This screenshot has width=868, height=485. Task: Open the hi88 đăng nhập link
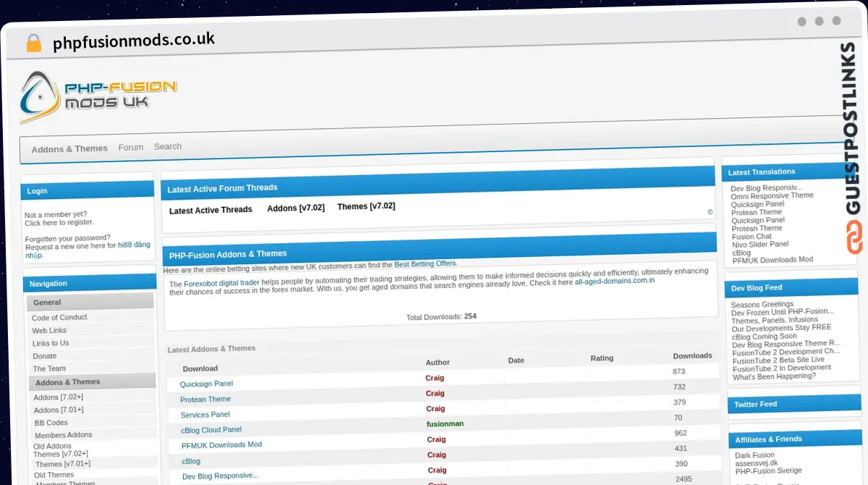[x=87, y=250]
